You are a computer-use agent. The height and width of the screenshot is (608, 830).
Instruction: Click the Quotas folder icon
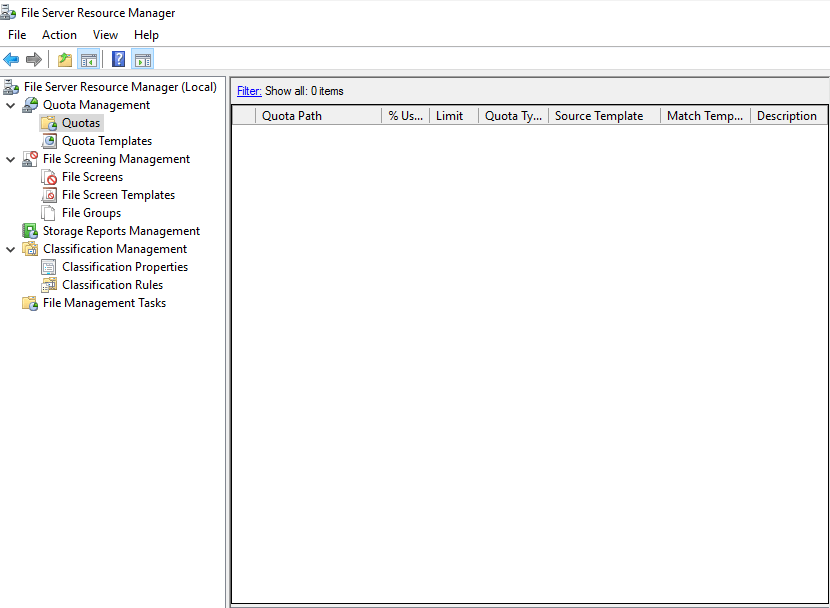[49, 123]
